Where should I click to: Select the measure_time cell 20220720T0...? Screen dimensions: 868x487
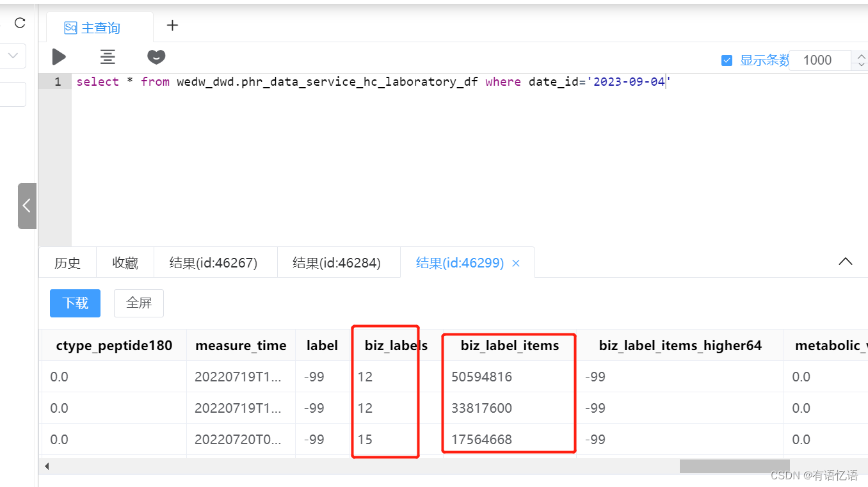[241, 440]
